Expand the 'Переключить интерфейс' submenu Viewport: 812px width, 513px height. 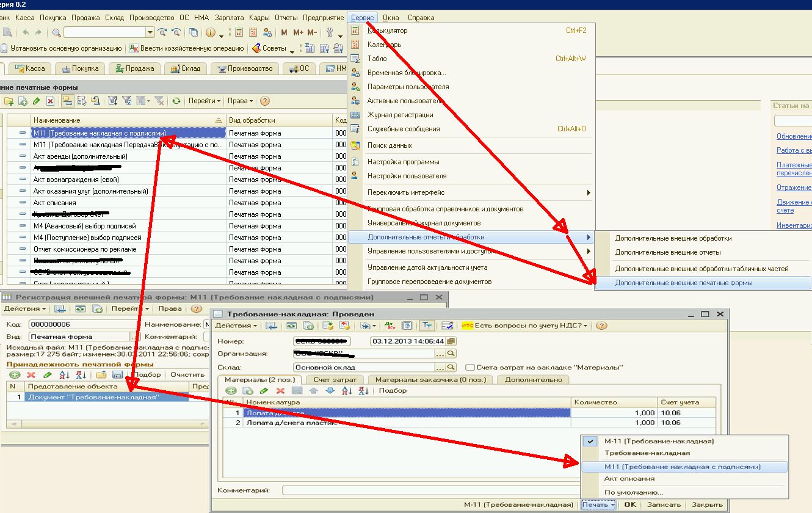tap(471, 192)
